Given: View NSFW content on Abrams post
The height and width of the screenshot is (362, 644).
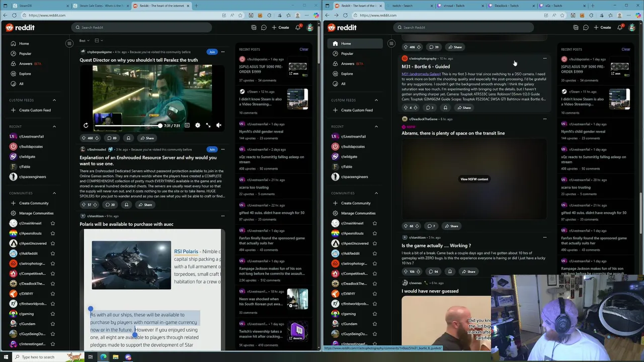Looking at the screenshot, I should [x=474, y=179].
